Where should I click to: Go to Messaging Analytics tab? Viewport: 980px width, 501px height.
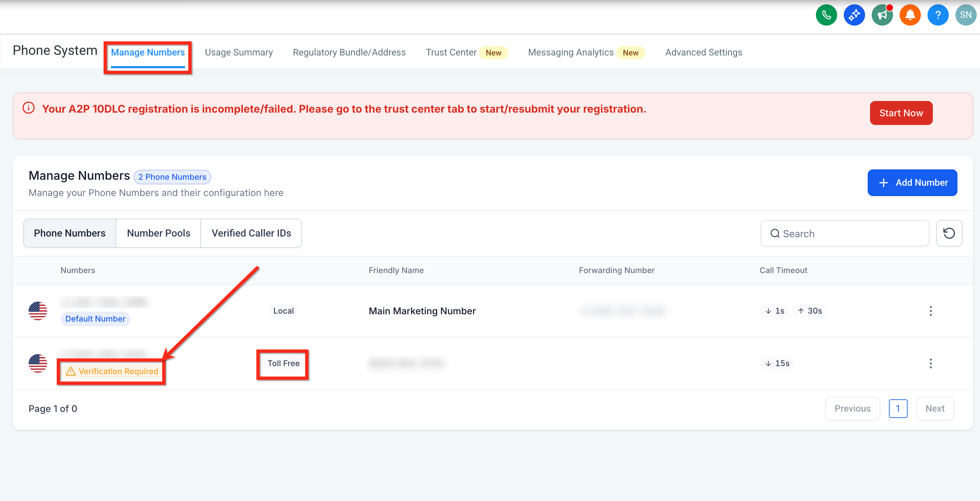tap(570, 52)
